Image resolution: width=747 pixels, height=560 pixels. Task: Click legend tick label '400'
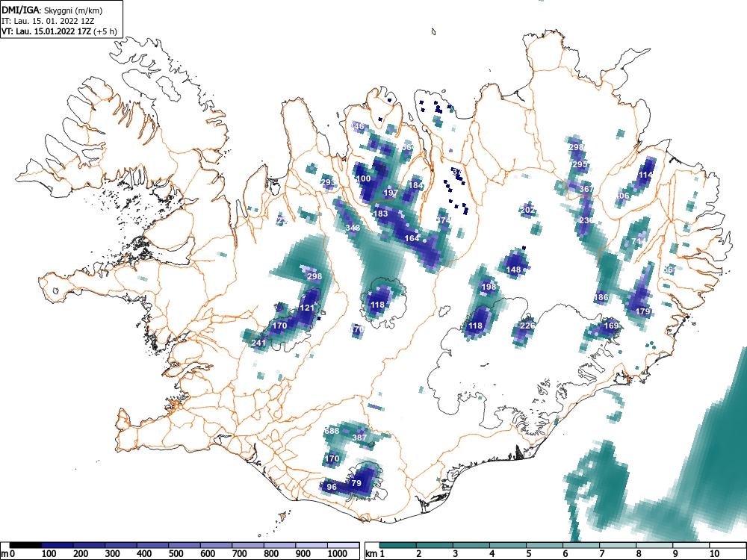coord(144,554)
